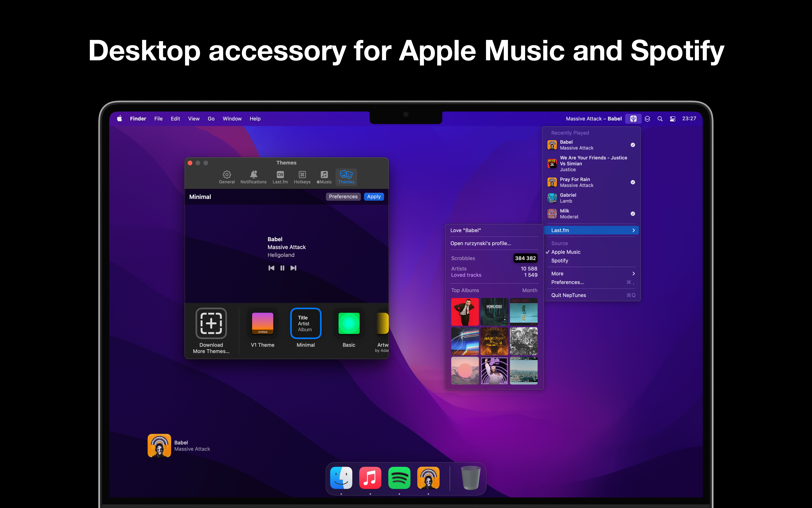The height and width of the screenshot is (508, 812).
Task: Open the View menu
Action: point(194,119)
